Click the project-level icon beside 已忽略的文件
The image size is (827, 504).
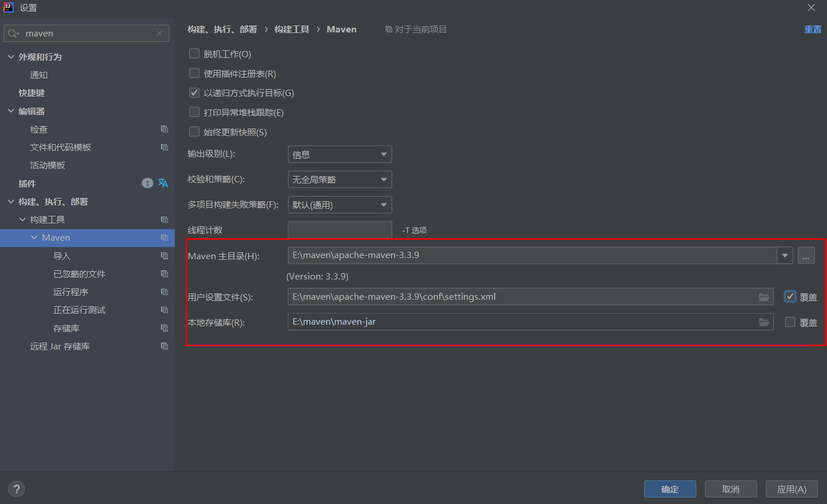click(164, 274)
